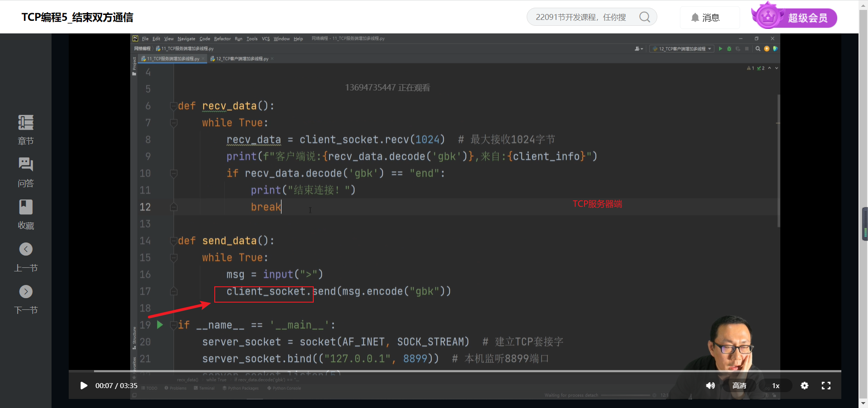Run script from line 19 gutter arrow
The height and width of the screenshot is (408, 868).
click(160, 325)
